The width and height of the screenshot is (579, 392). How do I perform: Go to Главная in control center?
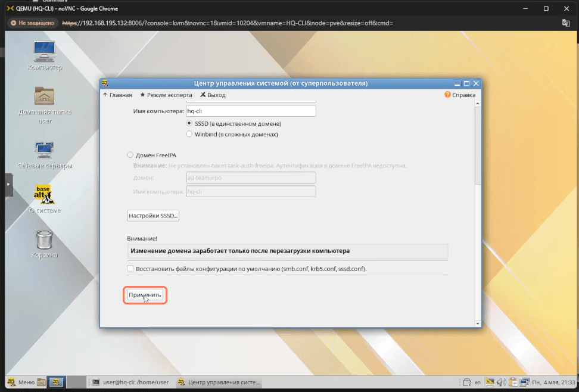(117, 95)
